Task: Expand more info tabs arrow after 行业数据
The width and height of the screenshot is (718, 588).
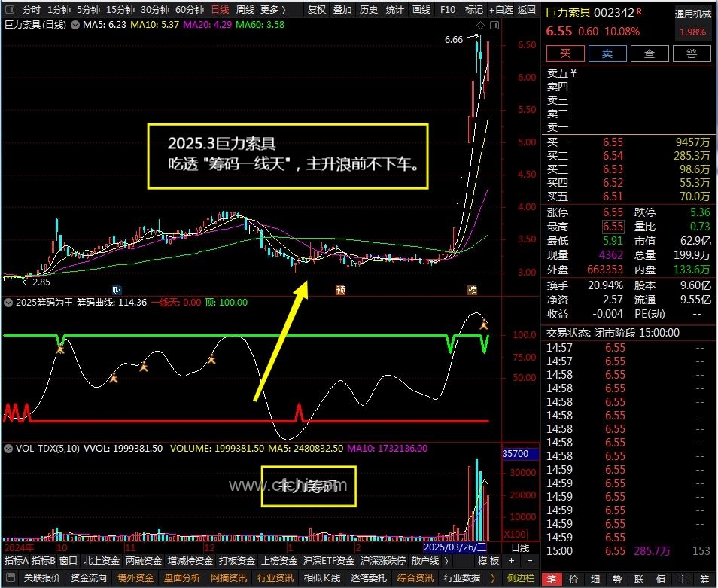Action: point(493,578)
